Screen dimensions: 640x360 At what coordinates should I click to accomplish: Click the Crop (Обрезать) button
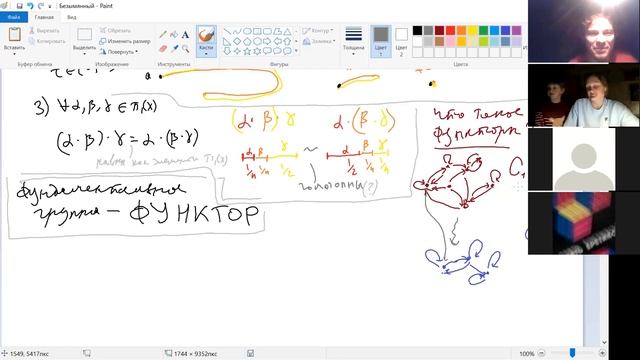click(116, 31)
